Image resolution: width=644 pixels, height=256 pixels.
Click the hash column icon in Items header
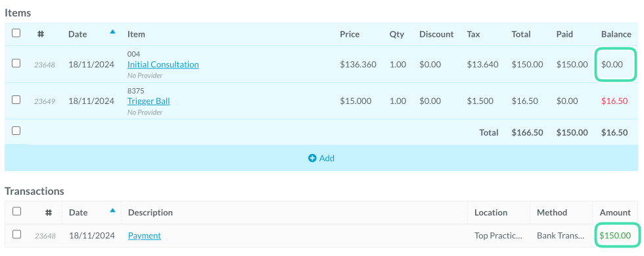(x=41, y=34)
